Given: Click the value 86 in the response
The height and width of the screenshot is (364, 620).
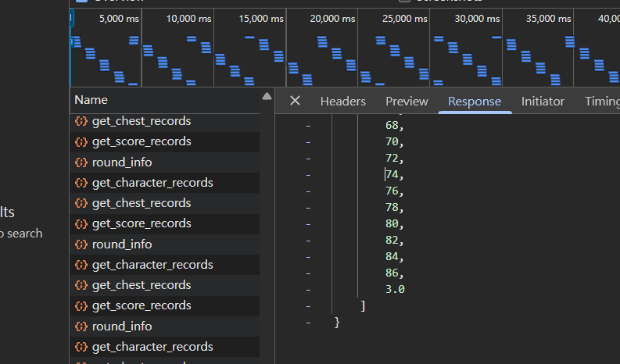Looking at the screenshot, I should (x=392, y=273).
